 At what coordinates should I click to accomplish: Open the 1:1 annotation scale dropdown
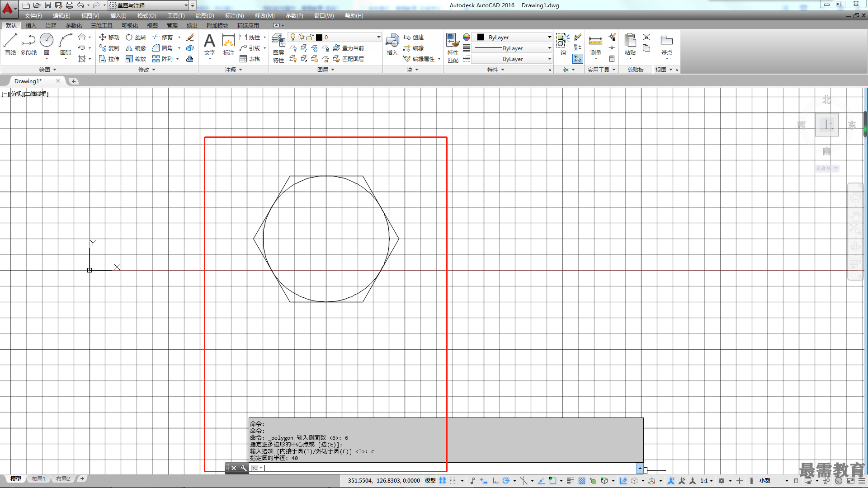[707, 481]
